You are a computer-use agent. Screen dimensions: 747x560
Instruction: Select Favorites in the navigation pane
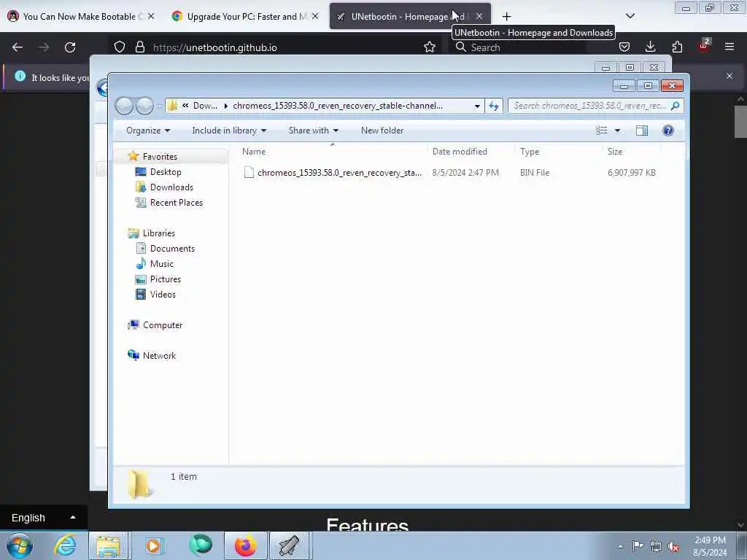click(160, 157)
